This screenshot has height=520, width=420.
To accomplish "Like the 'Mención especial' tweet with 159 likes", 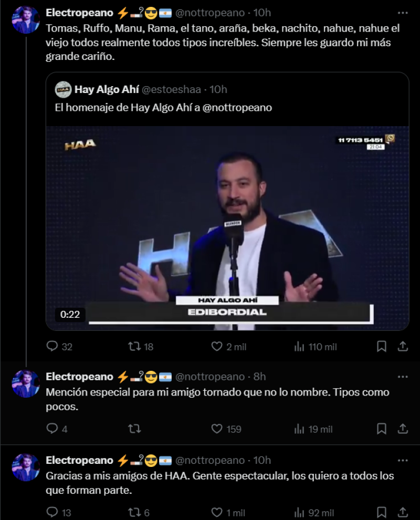I will point(217,429).
